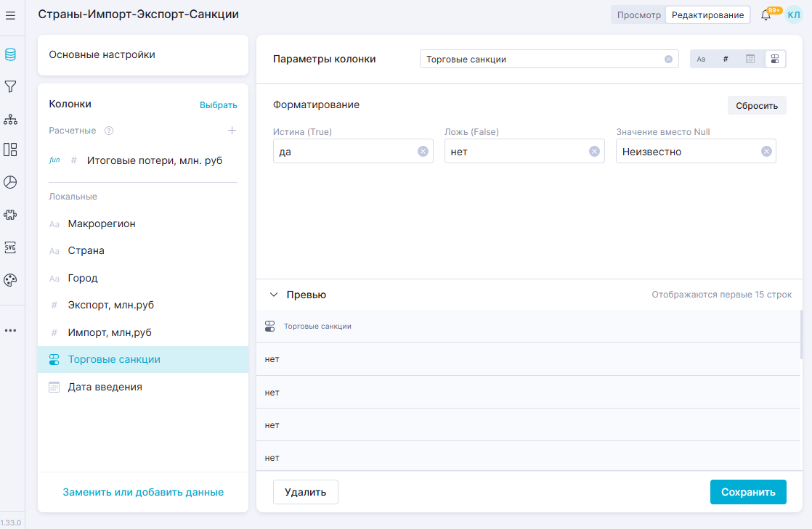Open notifications bell icon
812x529 pixels.
[766, 15]
